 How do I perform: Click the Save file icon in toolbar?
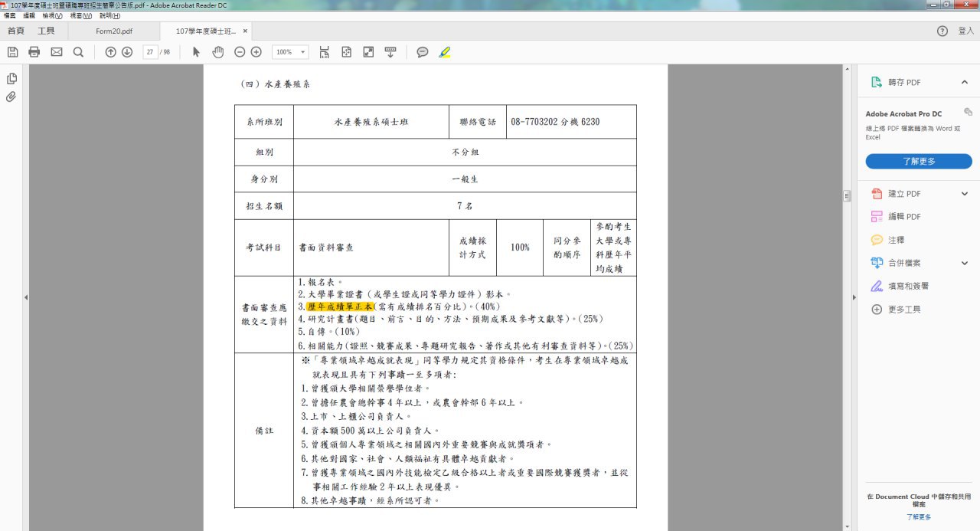(x=12, y=52)
